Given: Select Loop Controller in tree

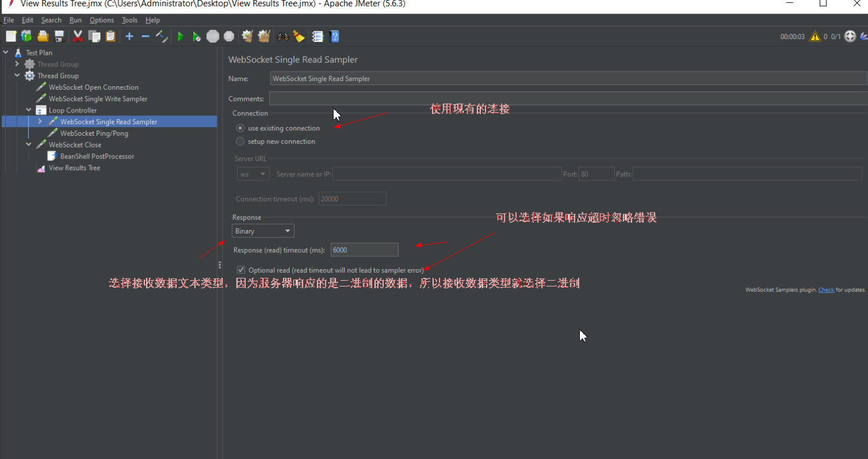Looking at the screenshot, I should (73, 110).
